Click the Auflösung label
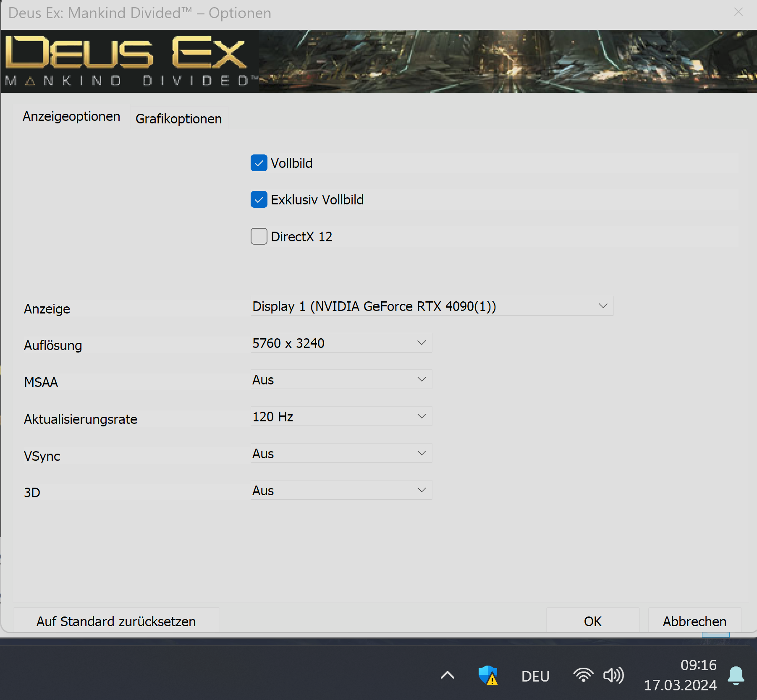 pyautogui.click(x=53, y=345)
